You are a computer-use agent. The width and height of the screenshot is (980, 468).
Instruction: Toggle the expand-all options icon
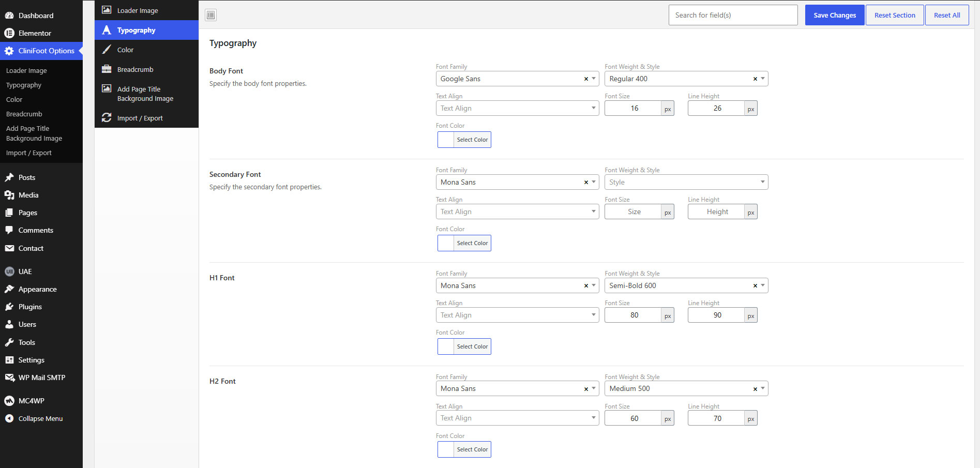point(211,15)
